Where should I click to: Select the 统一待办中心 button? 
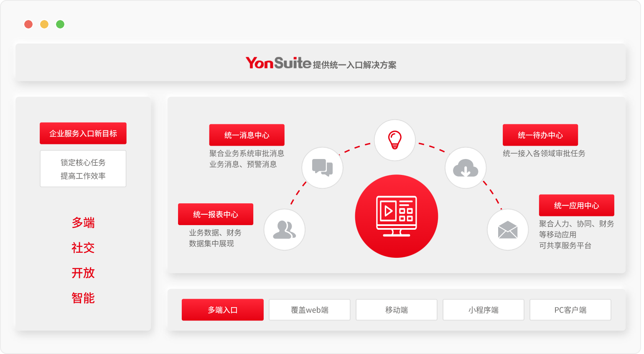pos(540,135)
